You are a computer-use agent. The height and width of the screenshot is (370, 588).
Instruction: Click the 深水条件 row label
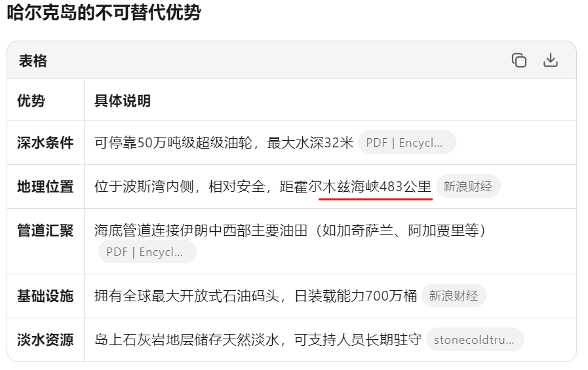point(45,143)
